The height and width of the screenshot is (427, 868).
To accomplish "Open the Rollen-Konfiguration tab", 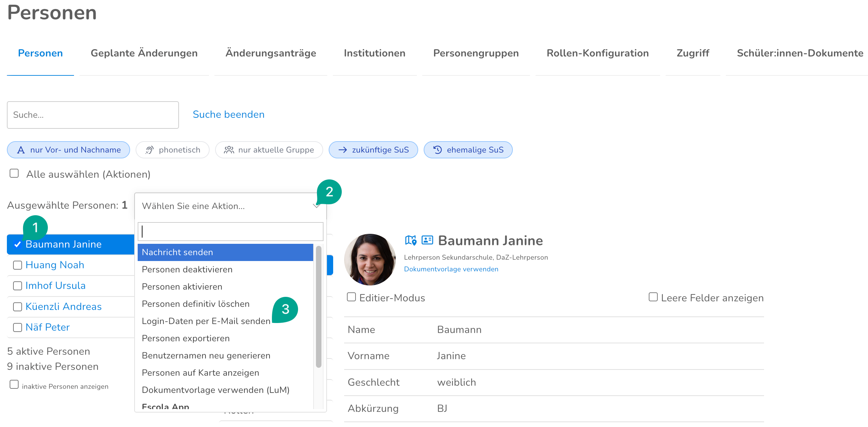I will click(597, 53).
